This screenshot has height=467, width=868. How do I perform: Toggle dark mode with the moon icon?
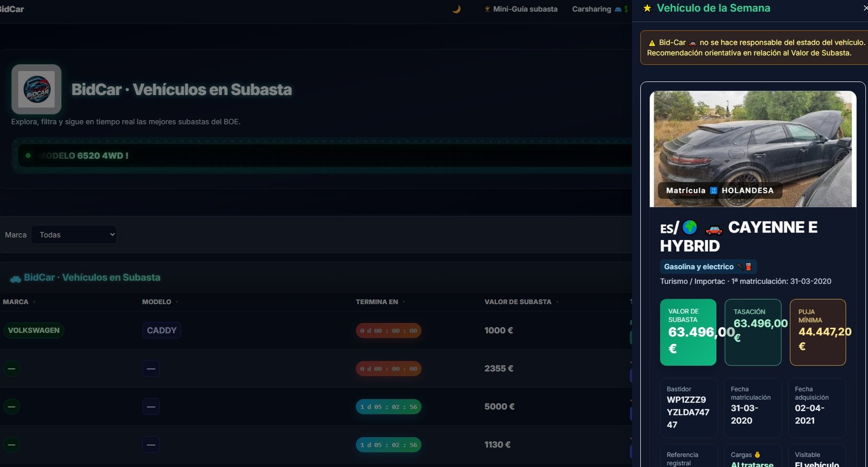[456, 9]
